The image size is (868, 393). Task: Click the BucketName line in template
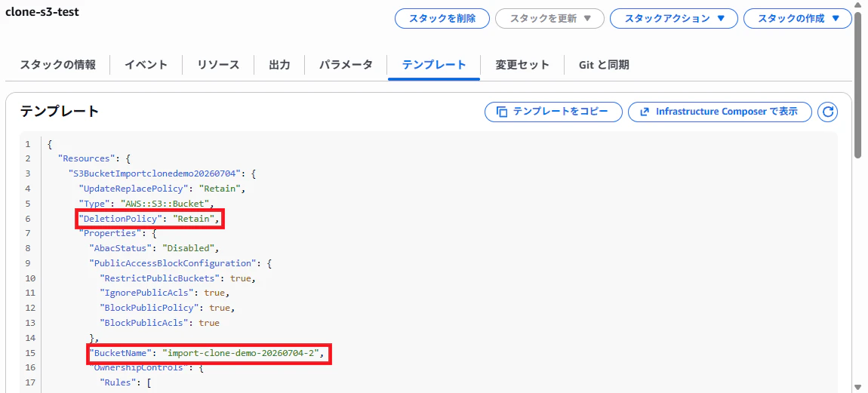pos(210,352)
